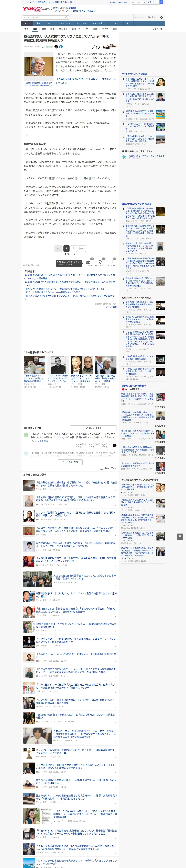Open article 「教育熱心と虐待は紙一重」

[x=76, y=484]
